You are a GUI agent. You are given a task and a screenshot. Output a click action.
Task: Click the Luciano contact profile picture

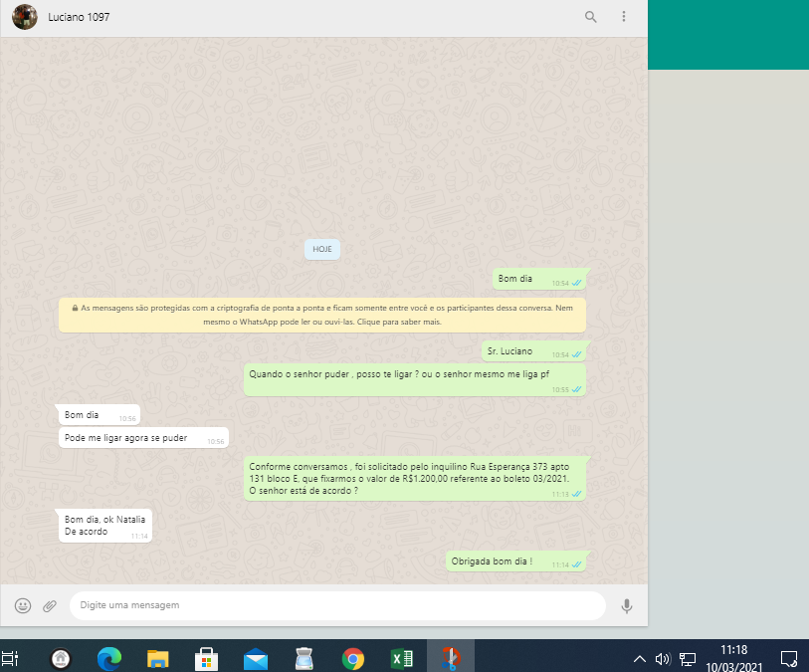coord(25,17)
